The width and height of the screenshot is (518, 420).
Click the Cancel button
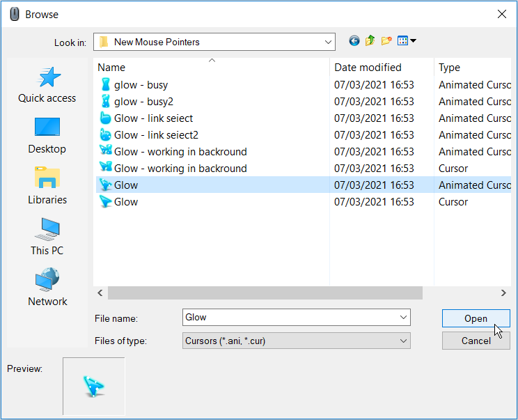pyautogui.click(x=476, y=341)
